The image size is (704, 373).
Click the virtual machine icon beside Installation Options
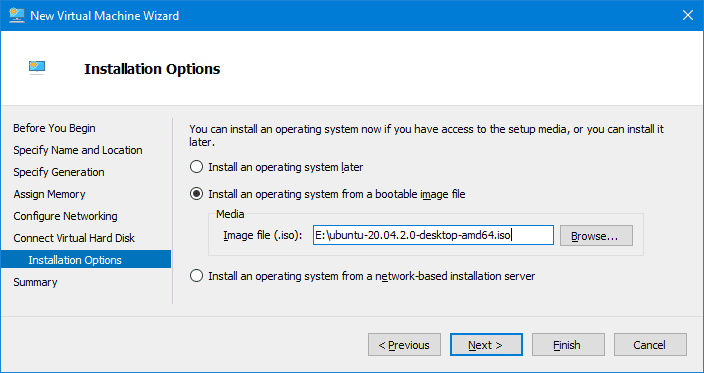click(x=37, y=68)
